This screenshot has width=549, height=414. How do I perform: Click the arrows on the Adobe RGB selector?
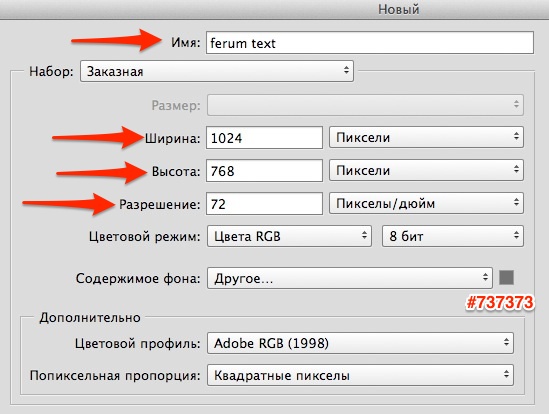[x=506, y=342]
